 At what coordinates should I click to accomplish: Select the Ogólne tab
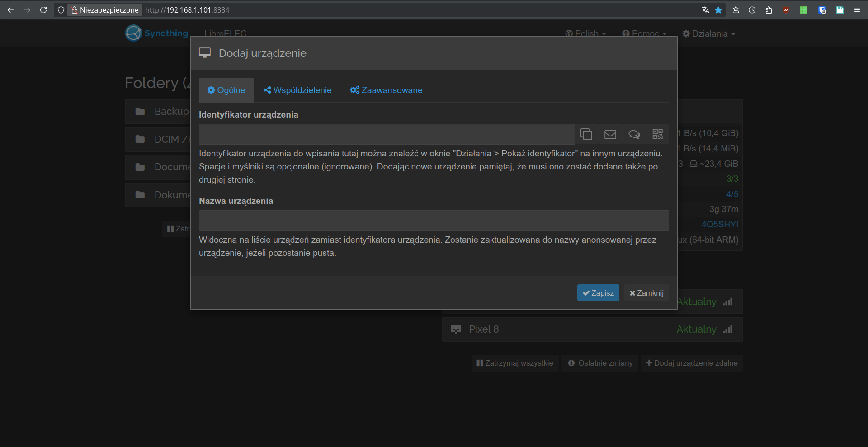(x=226, y=90)
